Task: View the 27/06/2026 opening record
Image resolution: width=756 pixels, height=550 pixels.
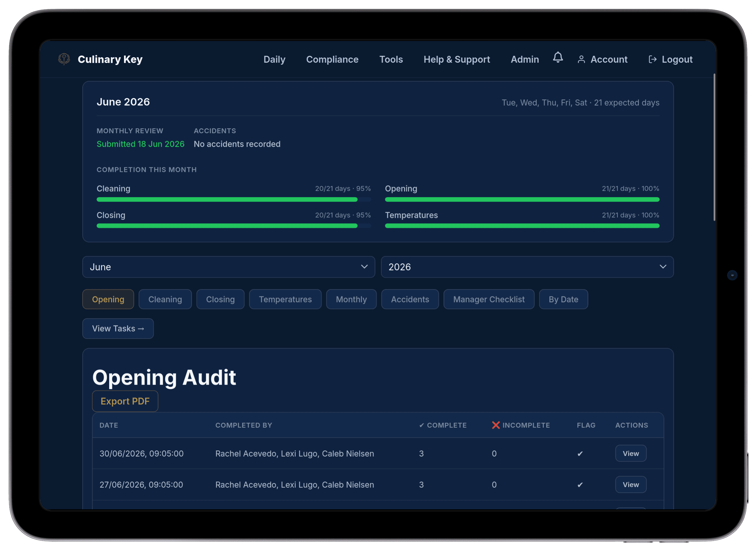Action: coord(631,485)
